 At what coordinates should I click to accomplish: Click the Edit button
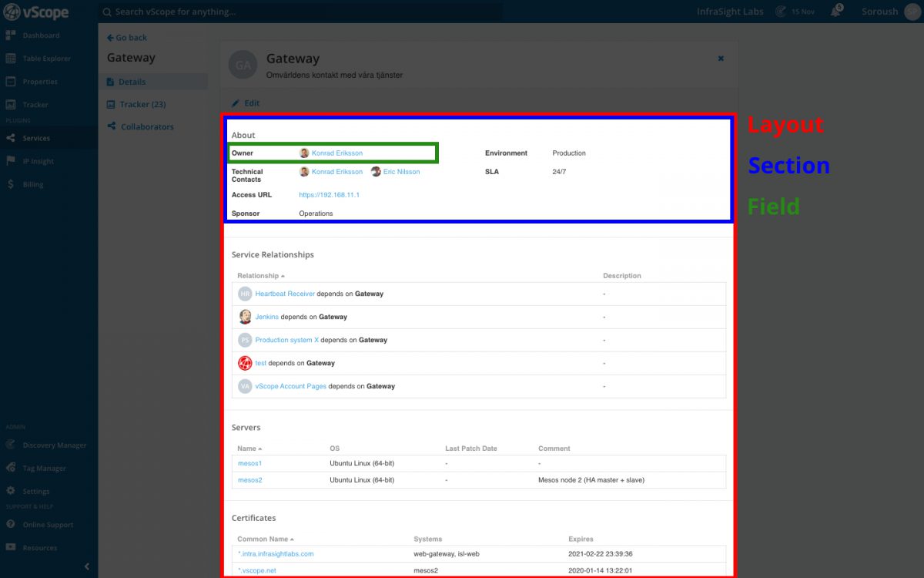(246, 103)
